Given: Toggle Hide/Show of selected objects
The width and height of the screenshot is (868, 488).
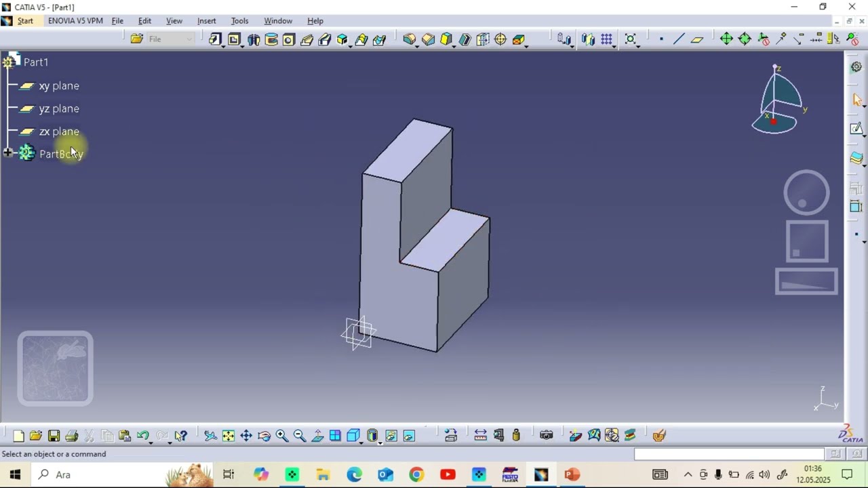Looking at the screenshot, I should 391,436.
